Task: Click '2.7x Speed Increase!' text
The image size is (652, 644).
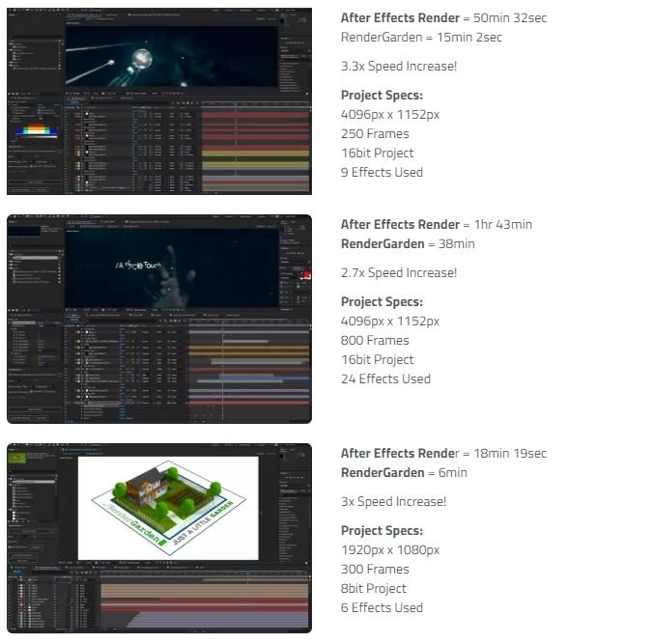Action: [399, 272]
